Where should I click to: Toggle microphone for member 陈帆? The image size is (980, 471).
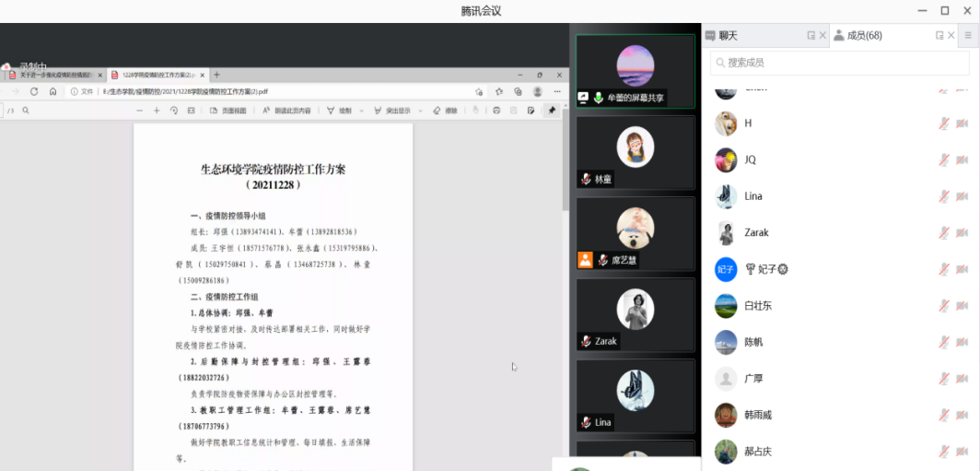click(944, 342)
